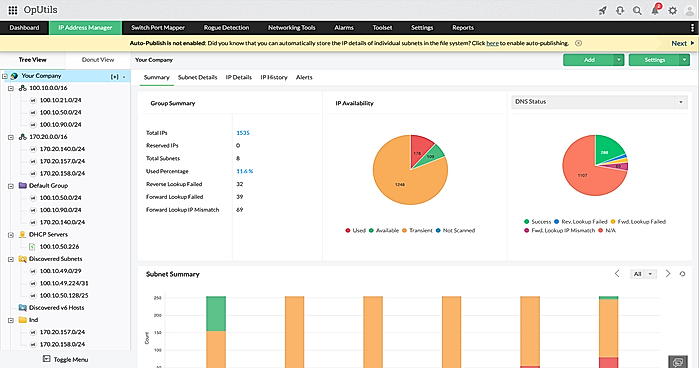Open the apps grid icon beside OpUtils
Image resolution: width=699 pixels, height=368 pixels.
pos(13,10)
